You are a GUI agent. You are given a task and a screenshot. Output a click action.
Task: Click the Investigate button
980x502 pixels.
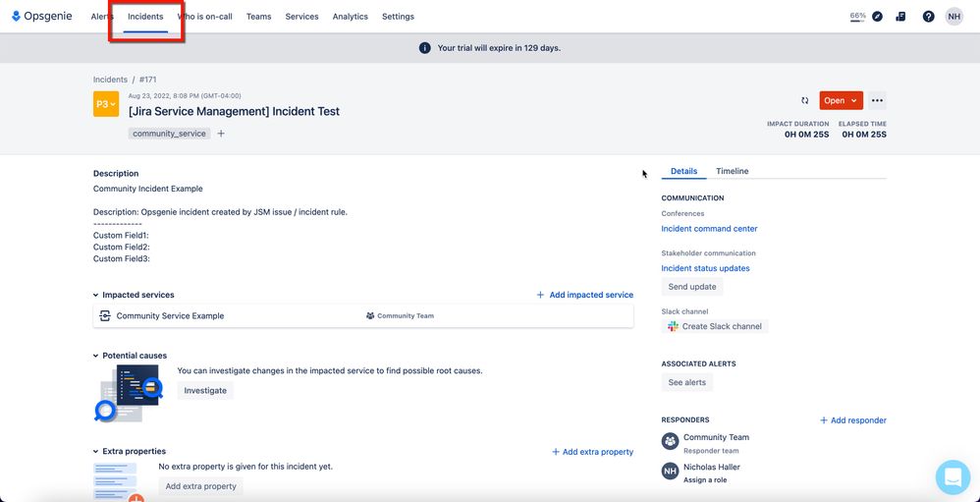205,390
